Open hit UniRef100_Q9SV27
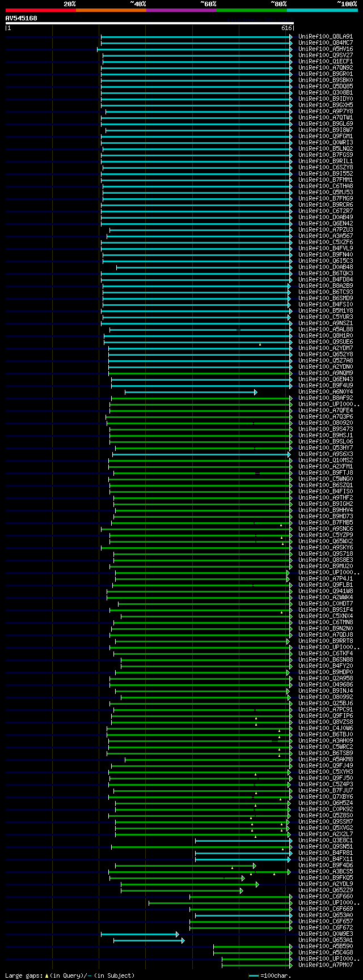Screen dimensions: 363x980 coord(326,55)
